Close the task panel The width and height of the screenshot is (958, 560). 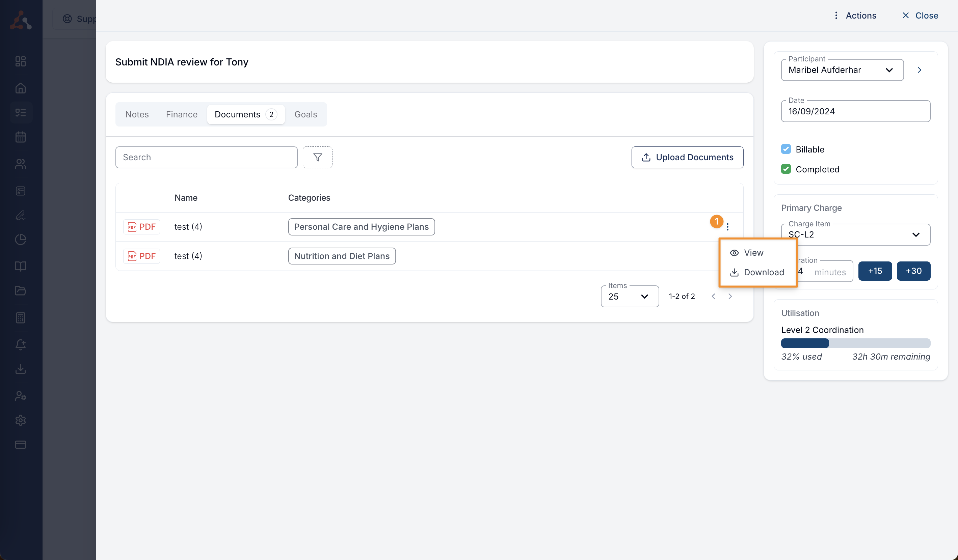[x=920, y=16]
